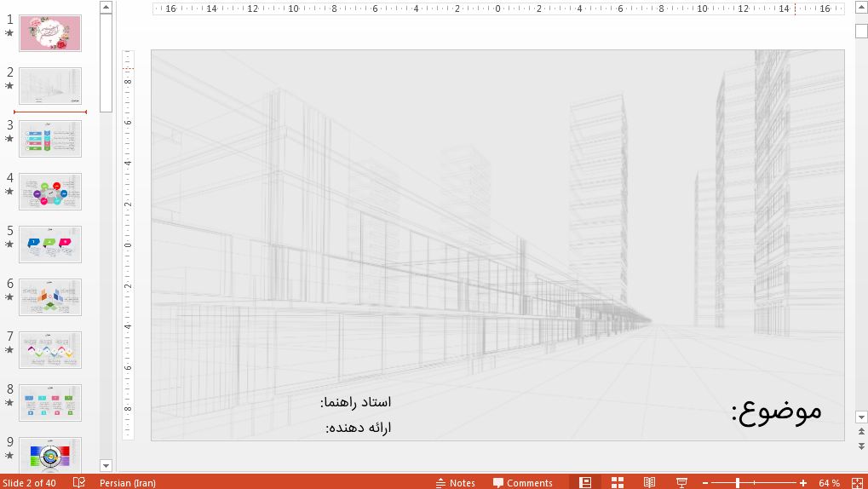Toggle the Notes pane
Image resolution: width=868 pixels, height=489 pixels.
[455, 483]
